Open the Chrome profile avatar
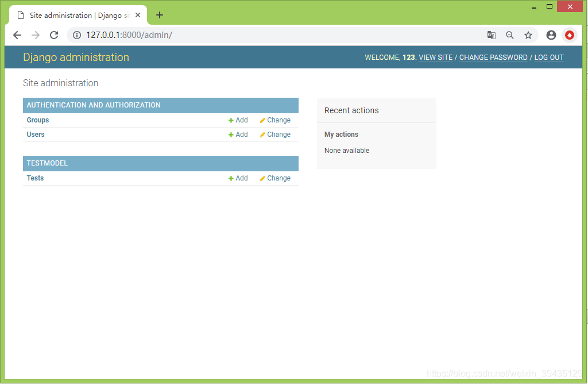Viewport: 588px width, 384px height. pyautogui.click(x=551, y=35)
